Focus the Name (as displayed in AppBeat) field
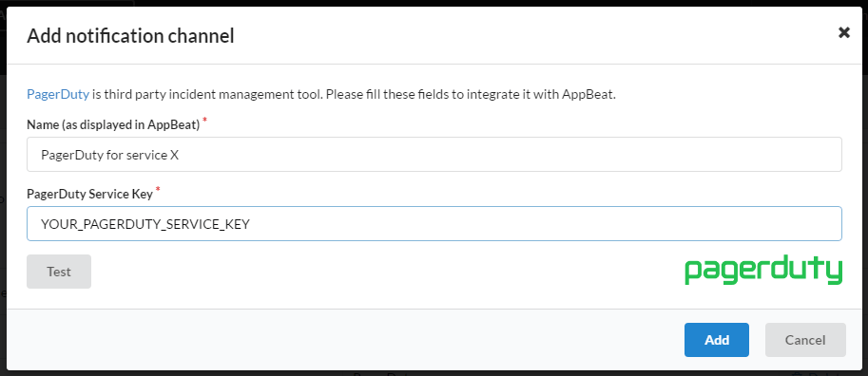Viewport: 868px width, 376px height. coord(434,154)
